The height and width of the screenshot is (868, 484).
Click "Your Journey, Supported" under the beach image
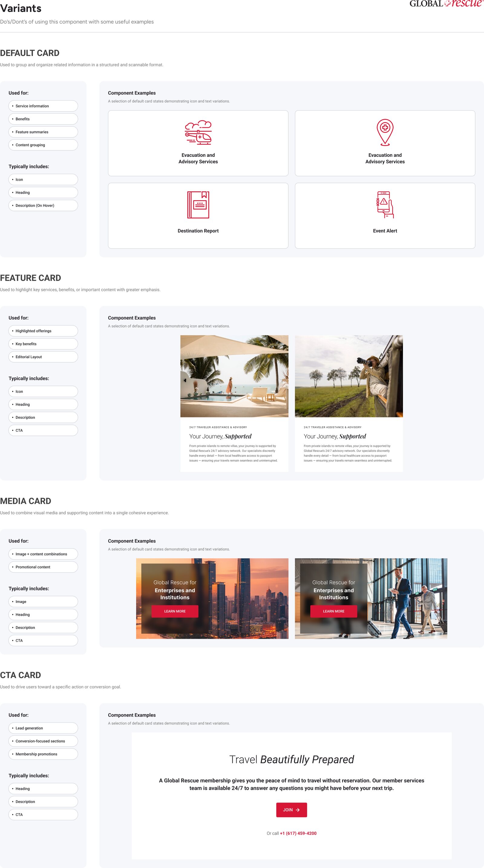(220, 436)
